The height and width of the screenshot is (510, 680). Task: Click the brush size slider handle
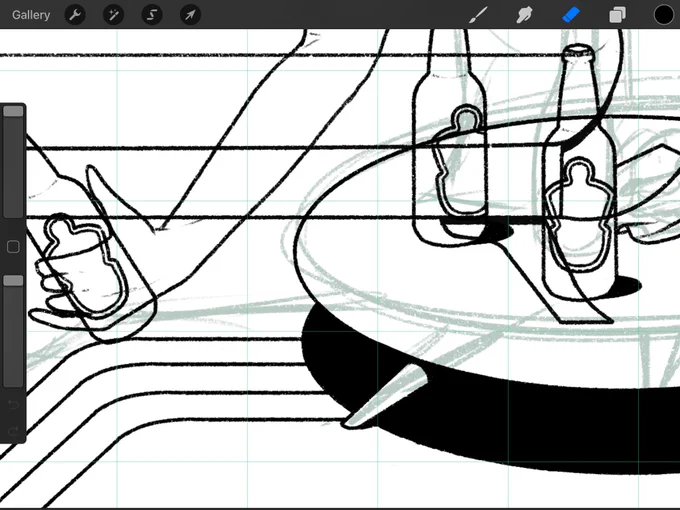tap(13, 111)
